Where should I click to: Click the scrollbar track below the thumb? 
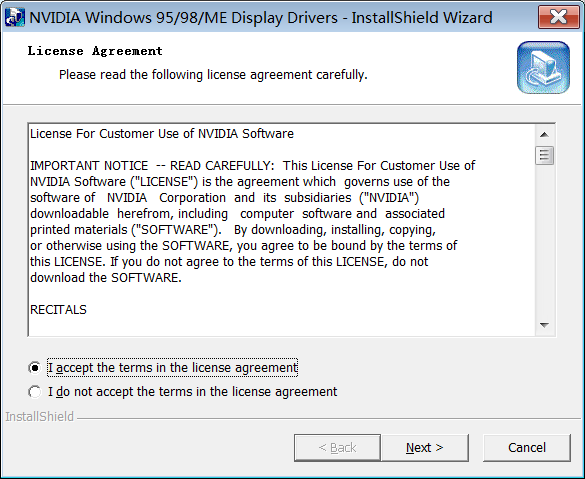(544, 241)
